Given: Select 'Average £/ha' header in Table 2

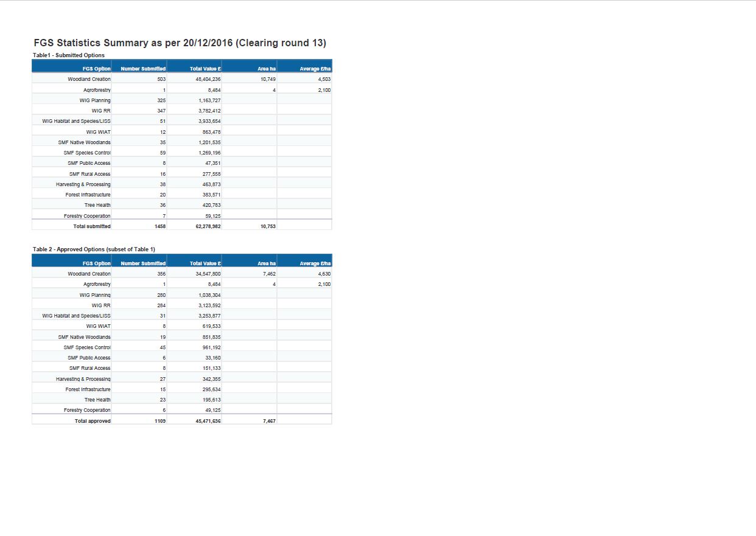Looking at the screenshot, I should point(315,263).
